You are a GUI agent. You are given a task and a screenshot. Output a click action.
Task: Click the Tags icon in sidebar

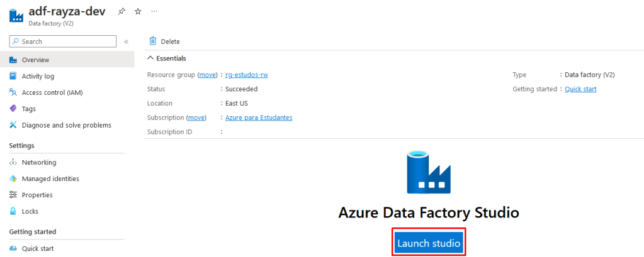(13, 109)
